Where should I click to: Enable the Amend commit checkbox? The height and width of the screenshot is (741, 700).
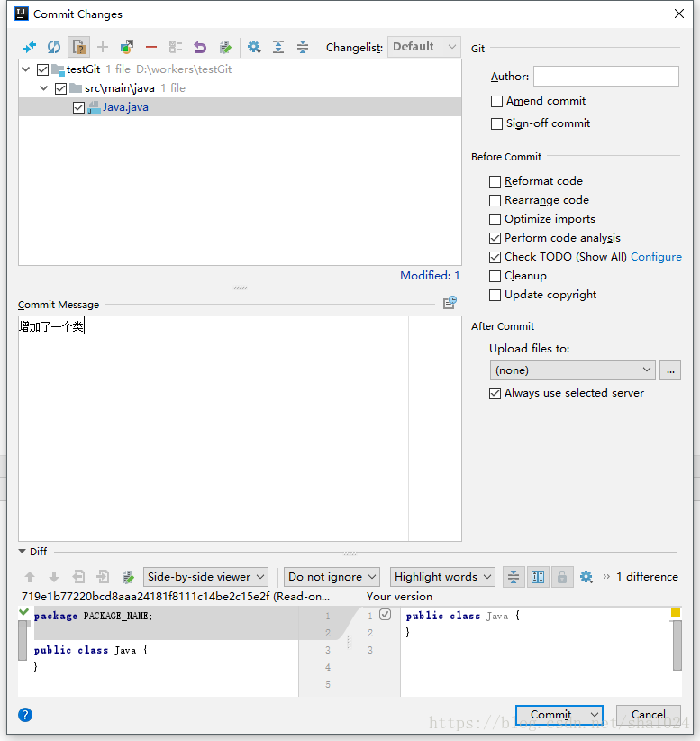tap(496, 101)
